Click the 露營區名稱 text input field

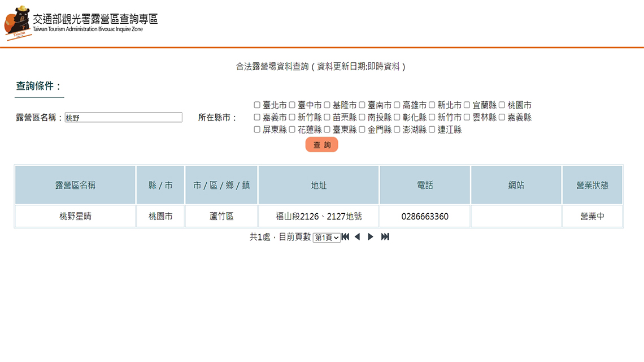[x=123, y=118]
